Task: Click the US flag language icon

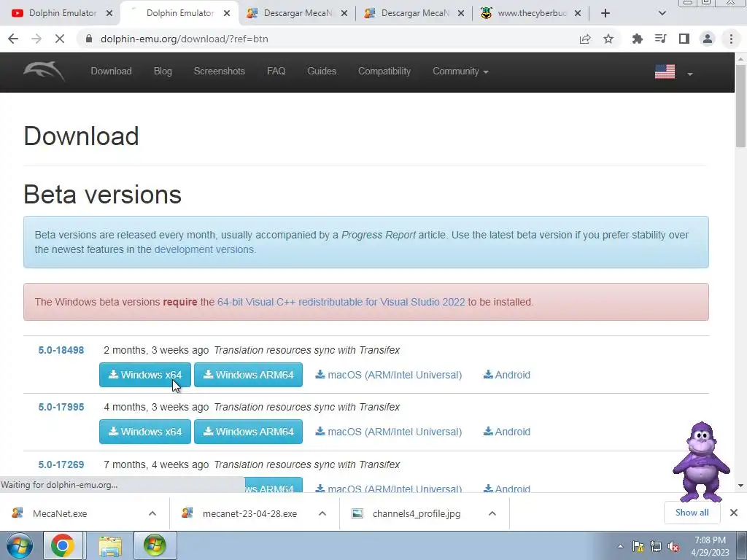Action: coord(665,72)
